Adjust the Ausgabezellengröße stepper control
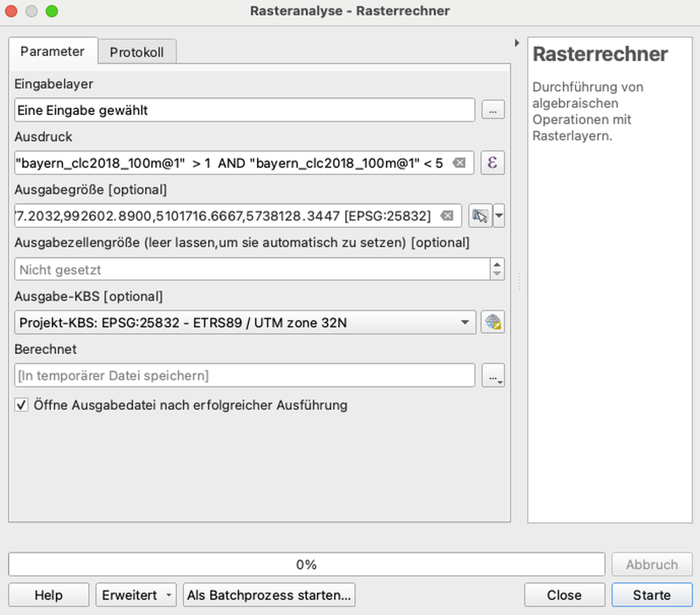Viewport: 700px width, 615px height. [x=498, y=269]
